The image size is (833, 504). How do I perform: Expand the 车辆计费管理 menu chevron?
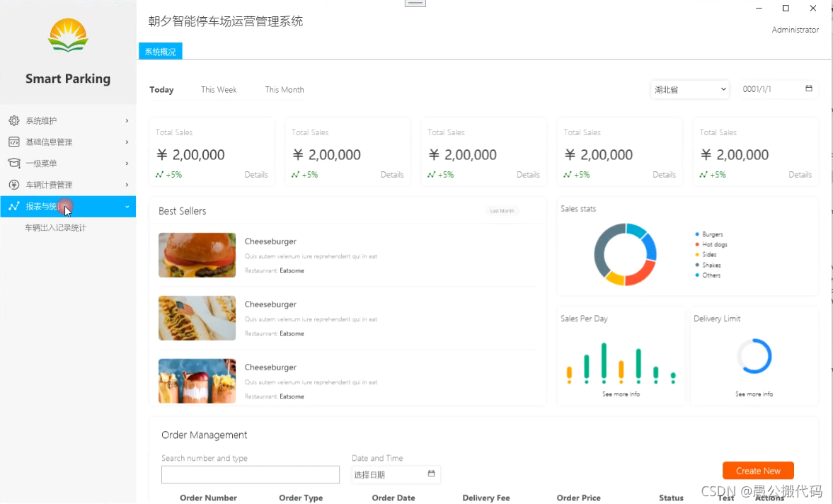point(127,185)
